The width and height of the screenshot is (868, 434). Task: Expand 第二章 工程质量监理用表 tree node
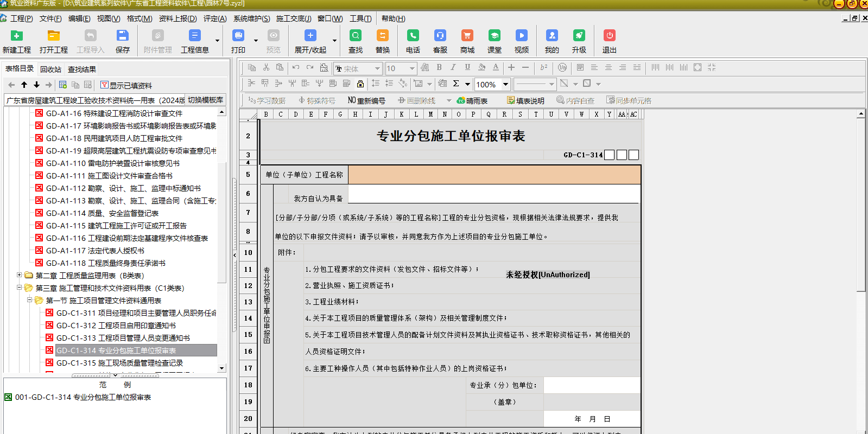pos(20,275)
